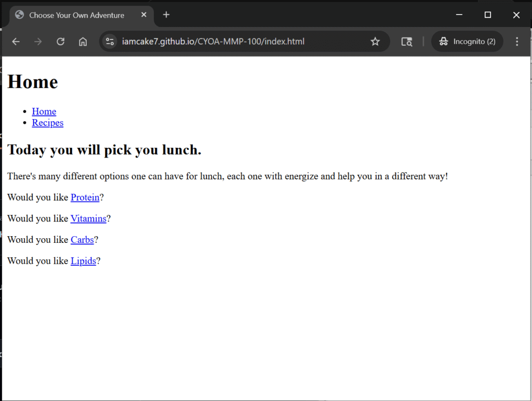
Task: Maximize the browser window
Action: [x=487, y=15]
